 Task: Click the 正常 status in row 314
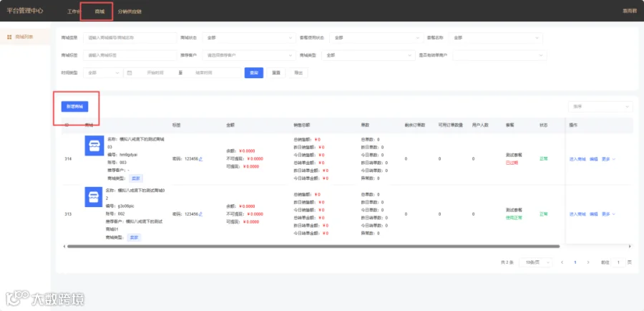pyautogui.click(x=543, y=159)
